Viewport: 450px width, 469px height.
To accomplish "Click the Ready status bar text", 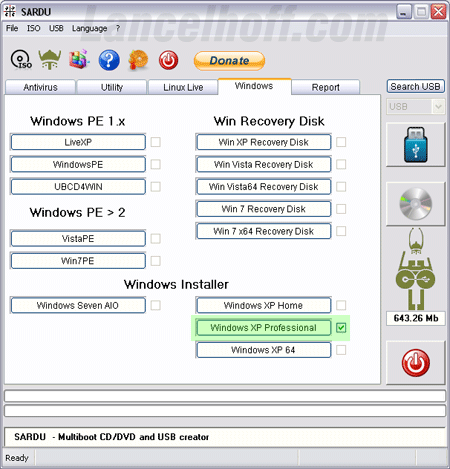I will [17, 458].
